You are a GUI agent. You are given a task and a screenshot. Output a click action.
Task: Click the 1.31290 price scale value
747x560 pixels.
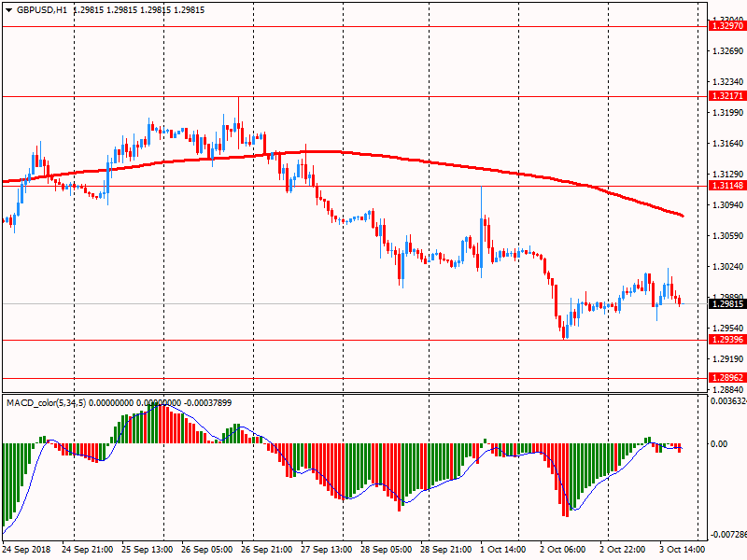[728, 175]
